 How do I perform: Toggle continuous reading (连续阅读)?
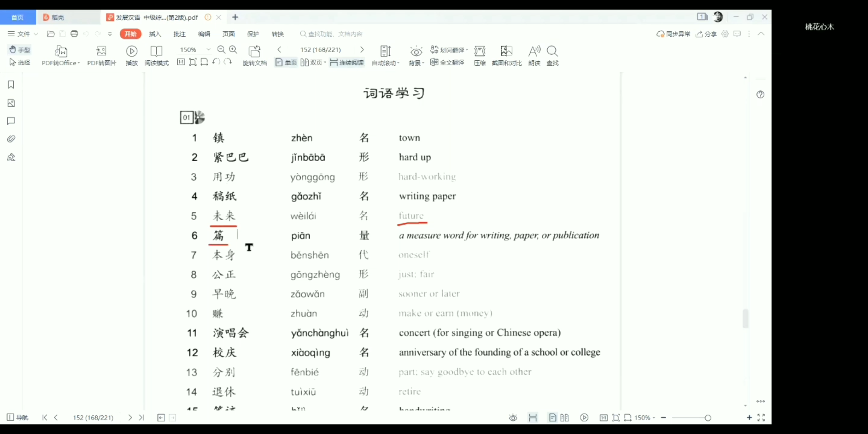tap(347, 62)
